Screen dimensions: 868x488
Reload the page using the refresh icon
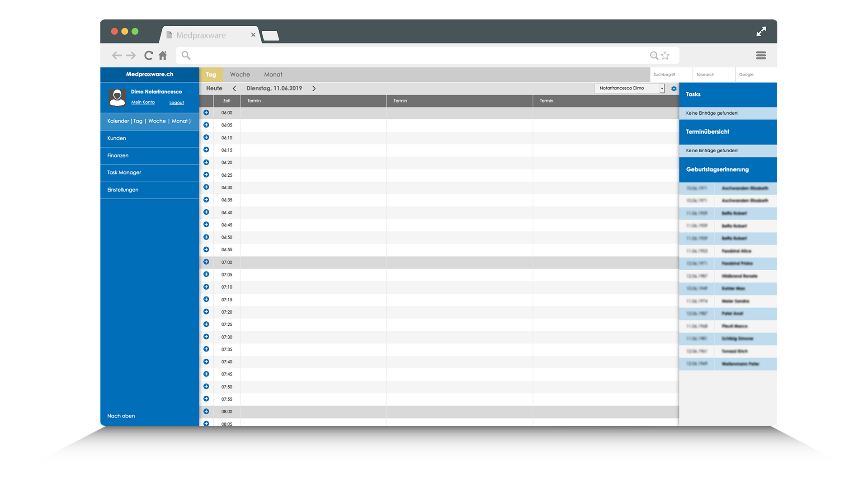(x=148, y=55)
